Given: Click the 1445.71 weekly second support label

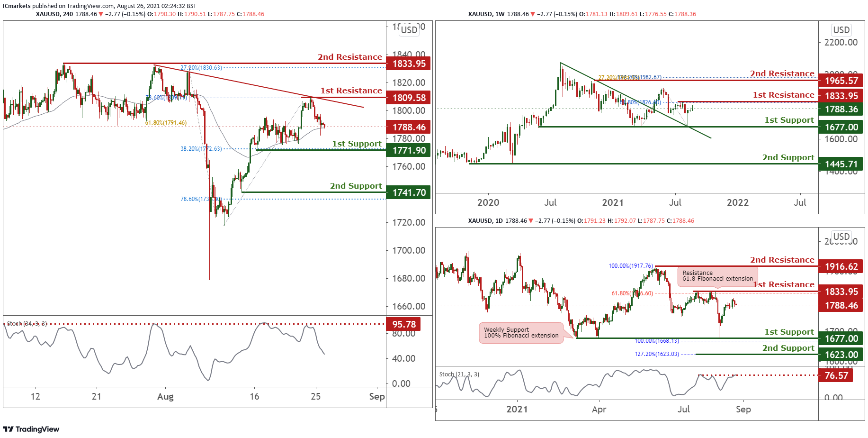Looking at the screenshot, I should point(841,164).
